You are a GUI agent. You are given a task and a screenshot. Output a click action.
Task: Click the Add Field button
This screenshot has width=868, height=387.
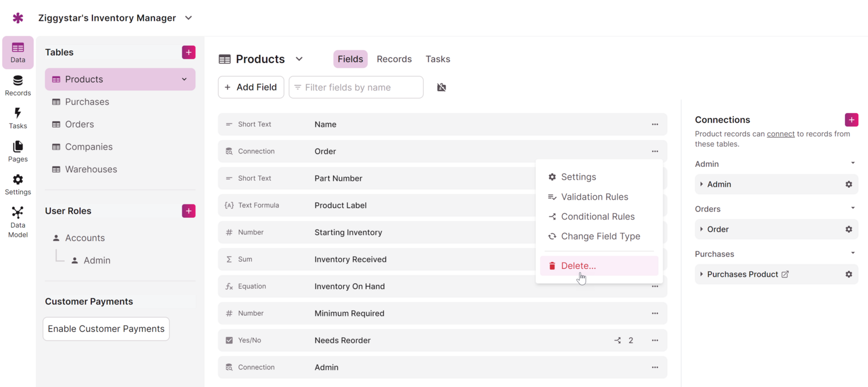click(x=251, y=87)
